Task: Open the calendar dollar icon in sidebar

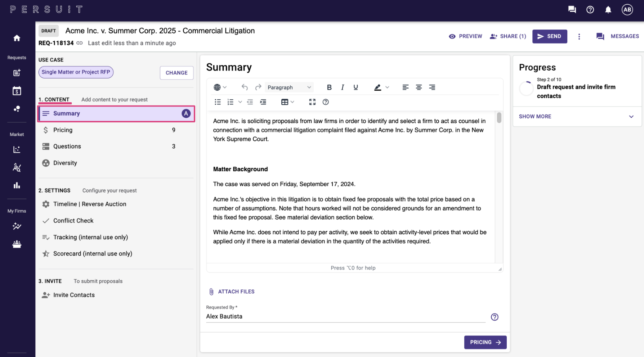Action: tap(17, 91)
